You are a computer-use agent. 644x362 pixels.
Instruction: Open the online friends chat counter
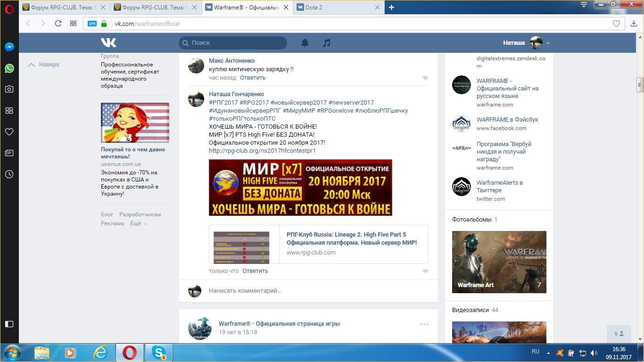coord(619,334)
